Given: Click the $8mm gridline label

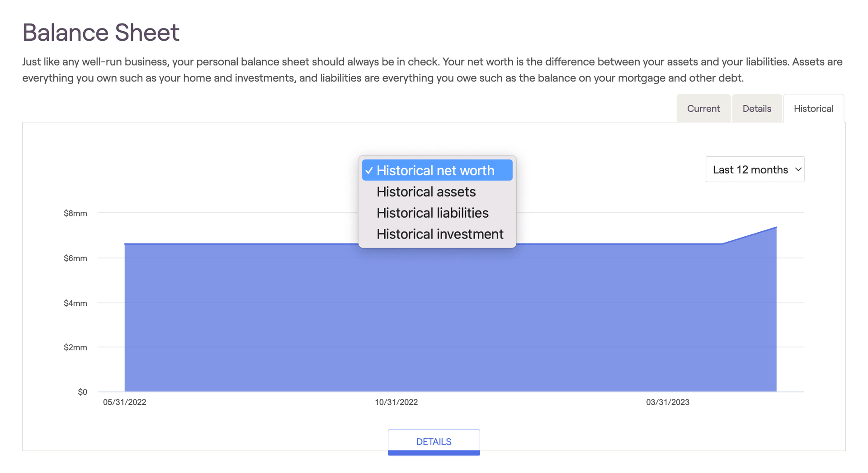Looking at the screenshot, I should (75, 213).
